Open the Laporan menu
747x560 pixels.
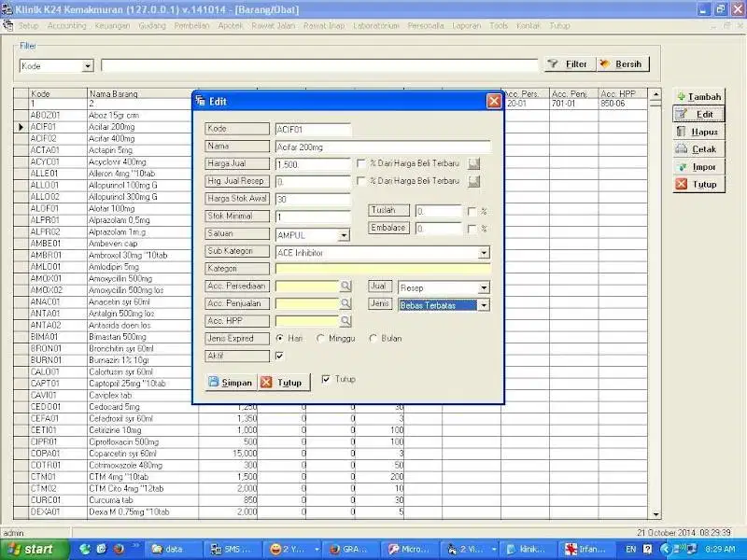point(466,26)
